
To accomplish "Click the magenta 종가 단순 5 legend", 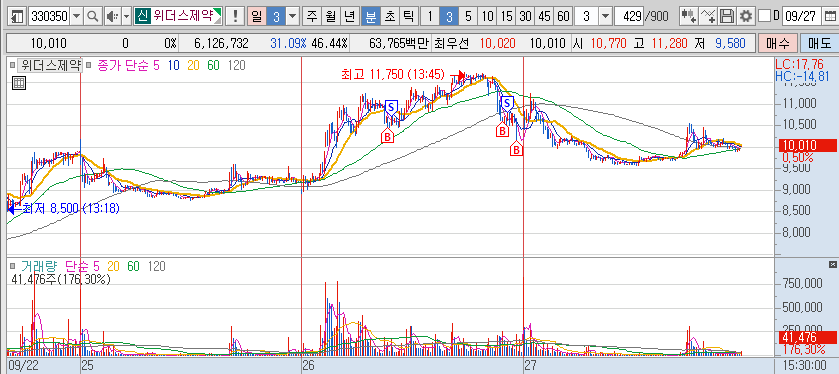I will coord(128,66).
